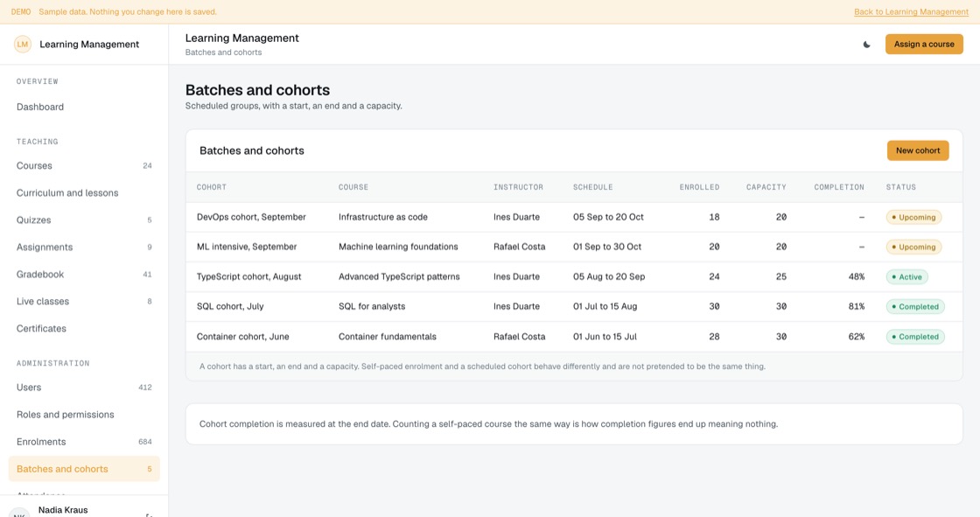Toggle dark mode with the moon icon
Image resolution: width=980 pixels, height=517 pixels.
(866, 45)
